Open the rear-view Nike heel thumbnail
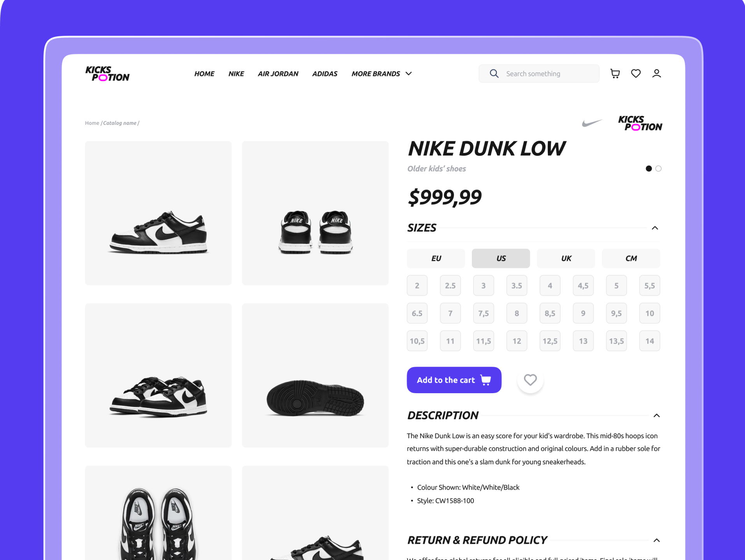745x560 pixels. [x=315, y=213]
